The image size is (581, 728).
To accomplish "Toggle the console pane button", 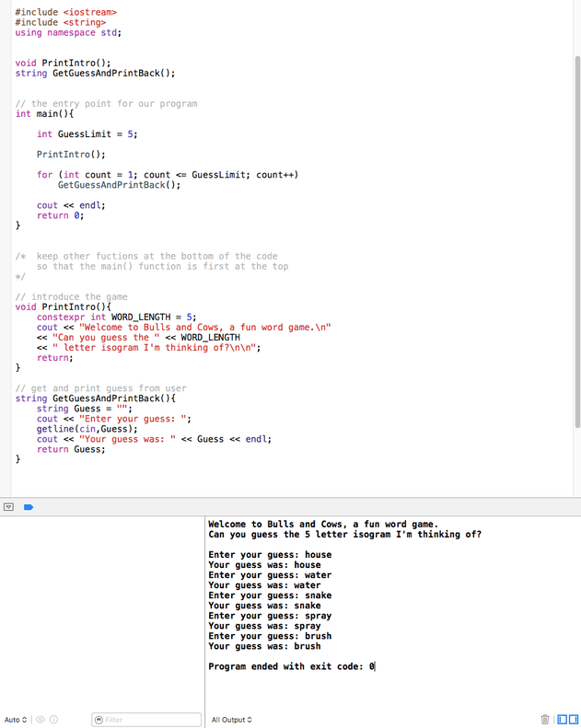I will (574, 719).
